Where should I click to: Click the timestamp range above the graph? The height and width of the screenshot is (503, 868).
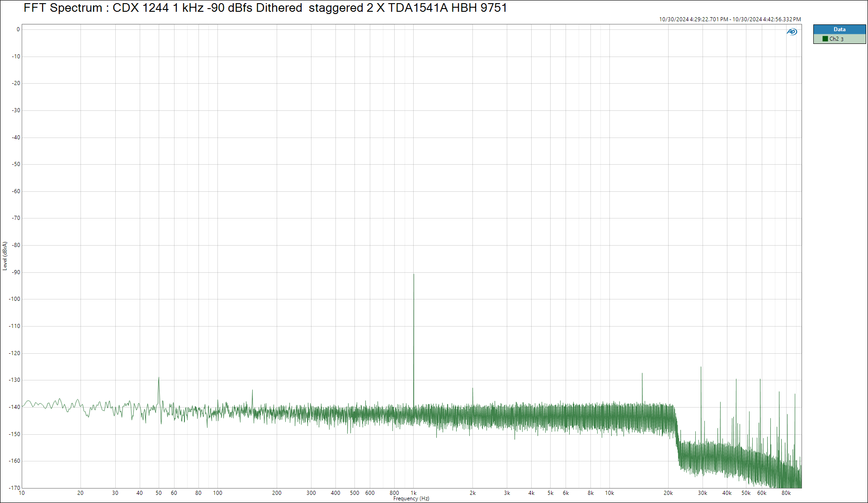click(x=730, y=19)
